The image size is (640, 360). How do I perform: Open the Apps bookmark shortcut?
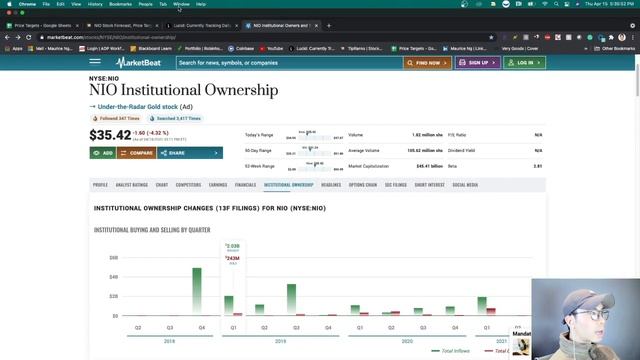coord(14,49)
